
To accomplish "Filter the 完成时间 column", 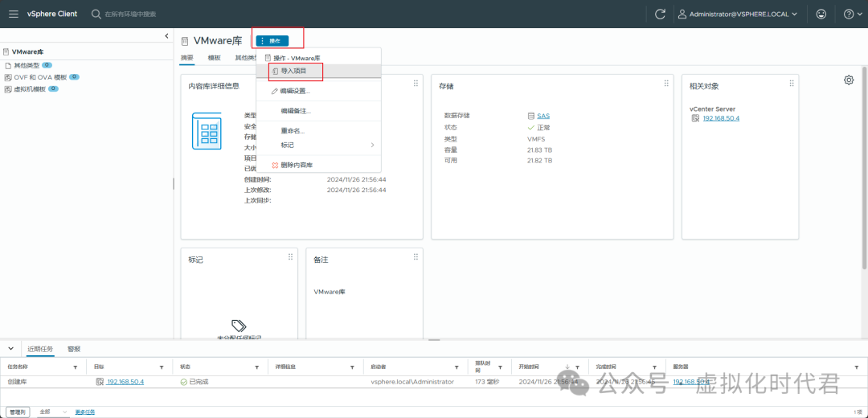I will [655, 367].
